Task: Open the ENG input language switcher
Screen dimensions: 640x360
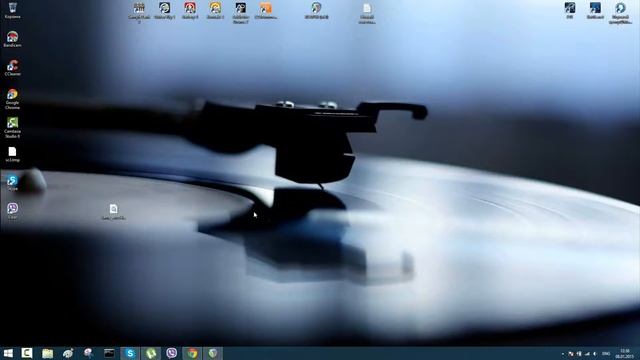Action: click(606, 354)
